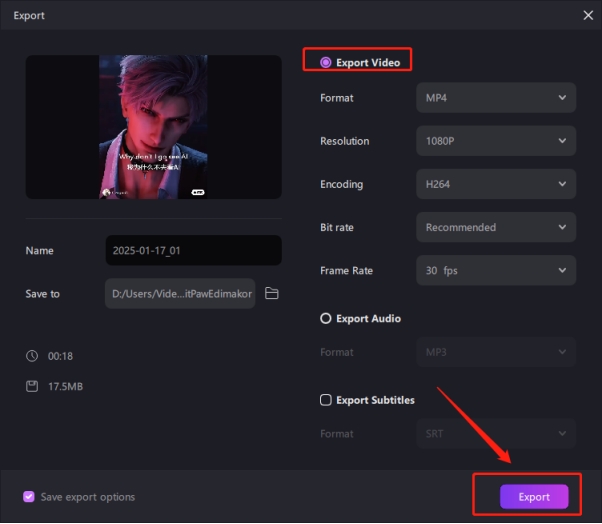Open the H264 encoding dropdown

(x=496, y=184)
